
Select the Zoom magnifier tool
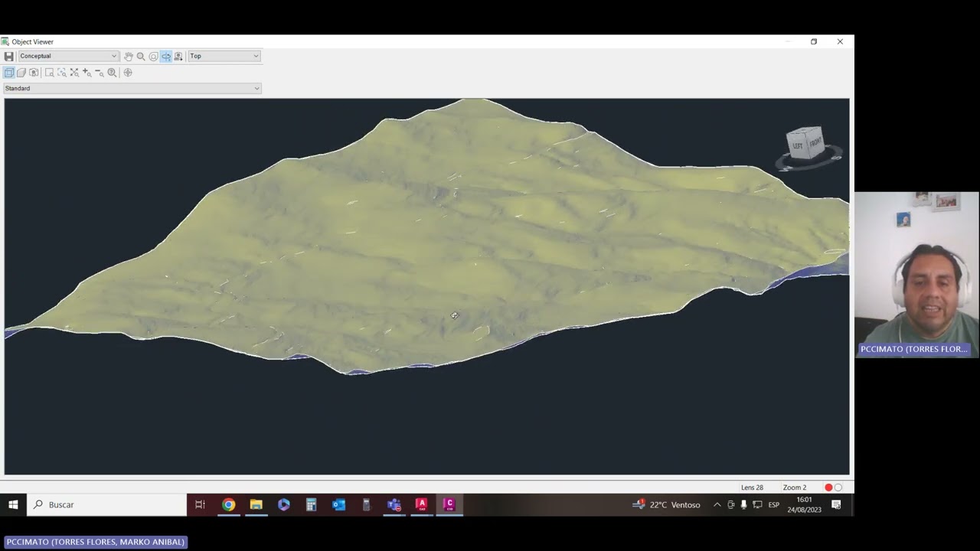(x=141, y=56)
